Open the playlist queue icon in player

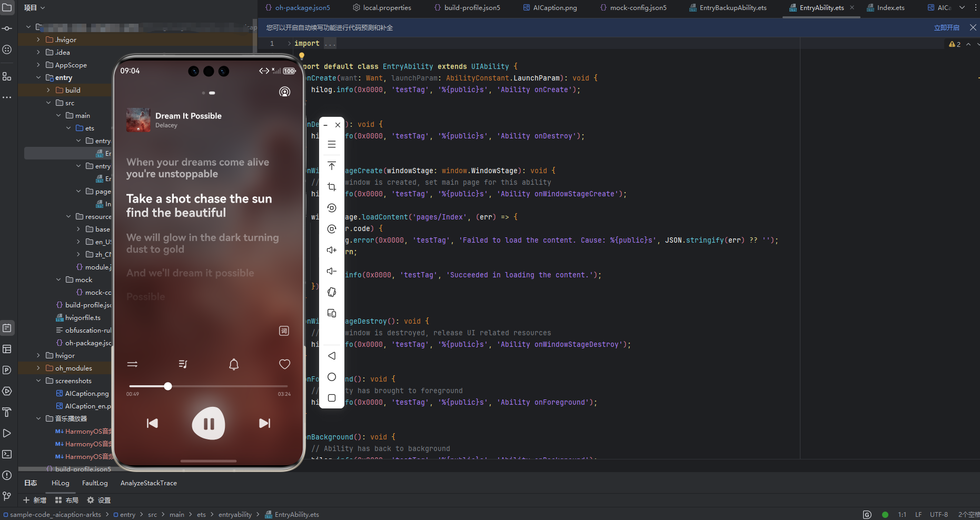pyautogui.click(x=183, y=364)
